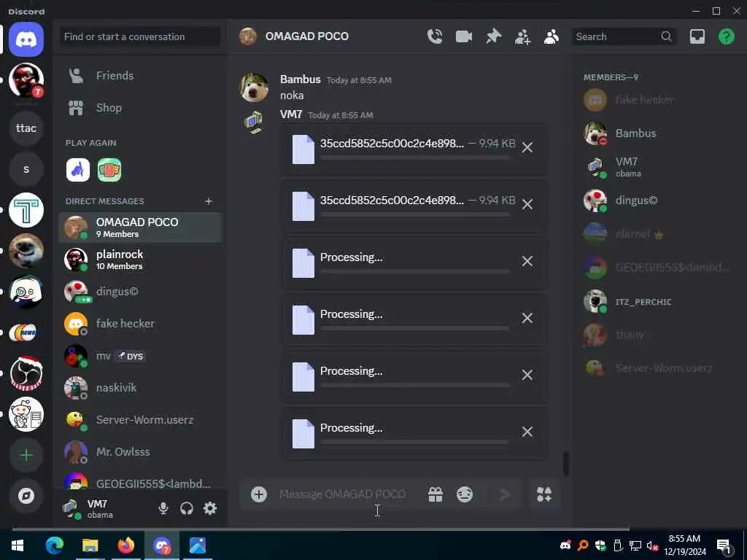This screenshot has height=560, width=747.
Task: Open the server with 7 notifications badge
Action: (x=26, y=80)
